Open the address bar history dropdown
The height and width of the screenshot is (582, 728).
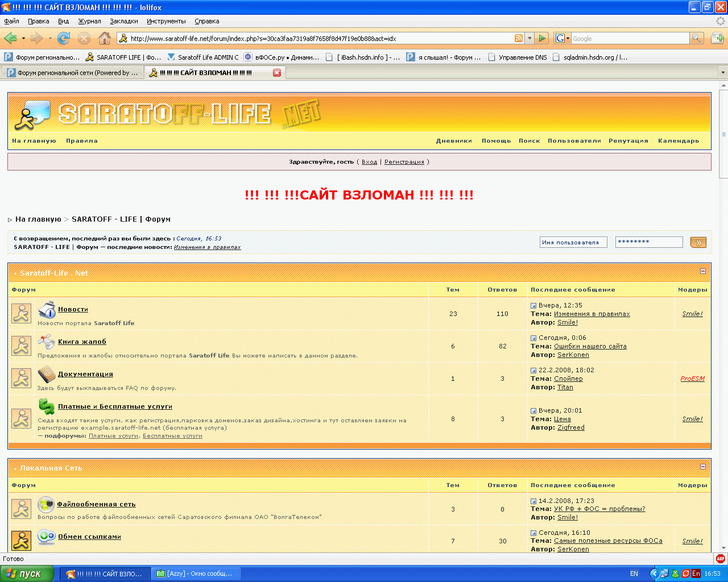(x=530, y=38)
